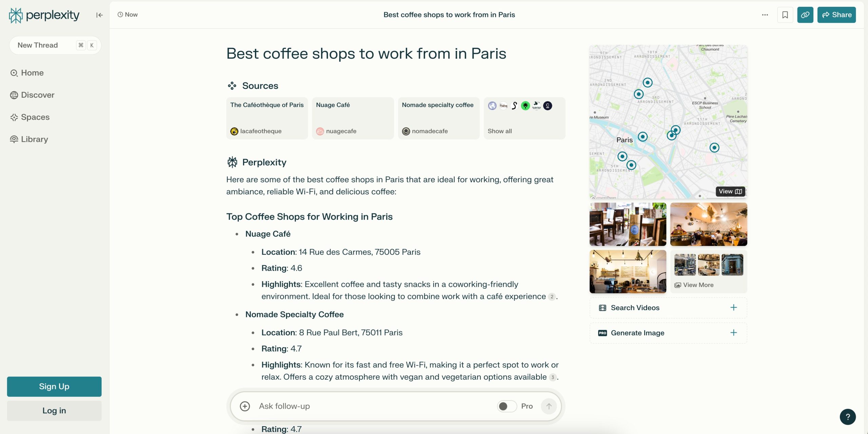Screen dimensions: 868x434
Task: Click the Library icon in sidebar
Action: (x=14, y=139)
